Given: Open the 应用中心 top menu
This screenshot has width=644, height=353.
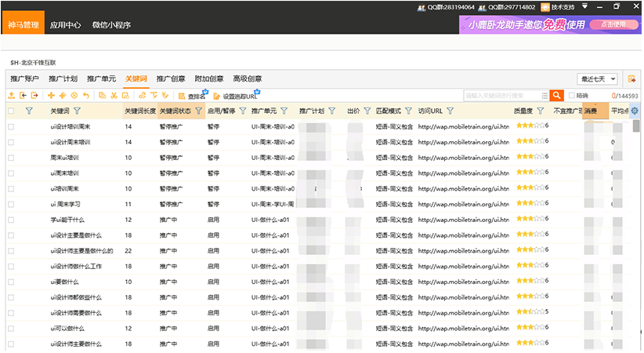Looking at the screenshot, I should pos(65,24).
